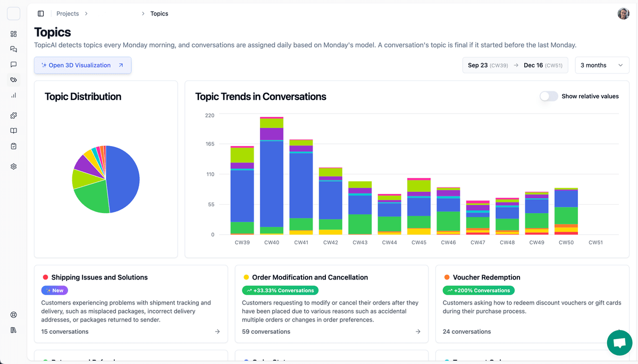Viewport: 638px width, 364px height.
Task: Click the single chat bubble sidebar icon
Action: point(14,65)
